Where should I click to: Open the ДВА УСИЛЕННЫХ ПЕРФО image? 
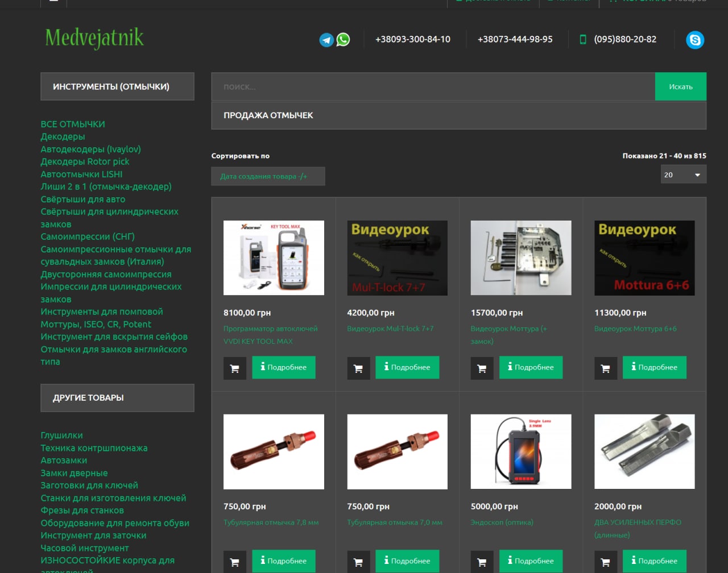point(644,451)
